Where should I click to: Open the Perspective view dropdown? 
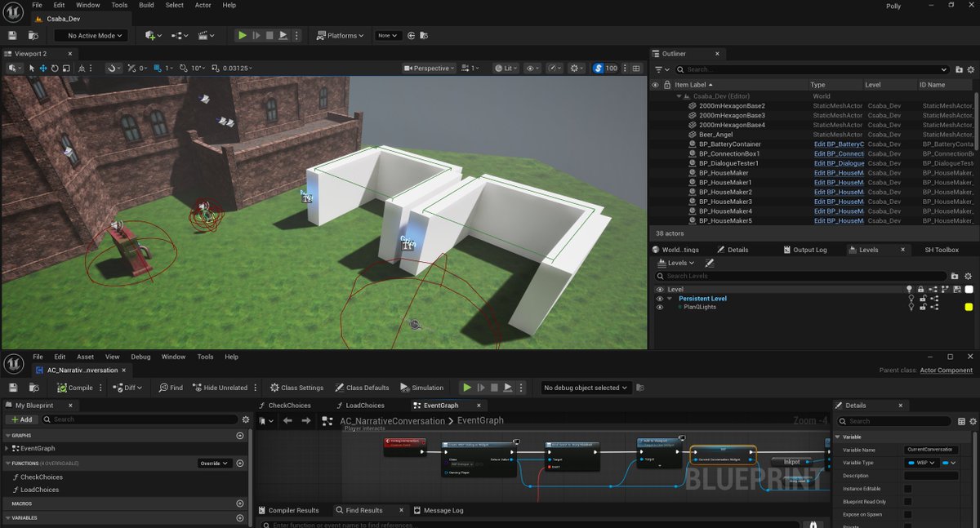[430, 69]
